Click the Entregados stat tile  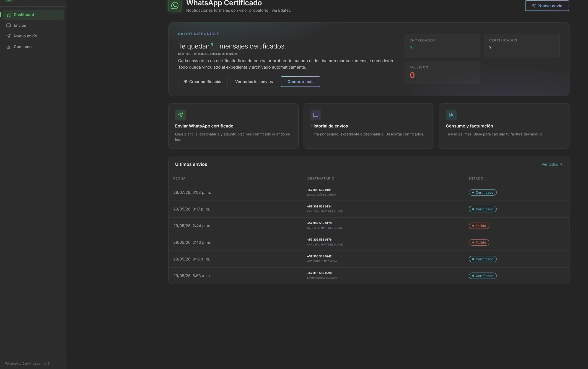(x=442, y=46)
